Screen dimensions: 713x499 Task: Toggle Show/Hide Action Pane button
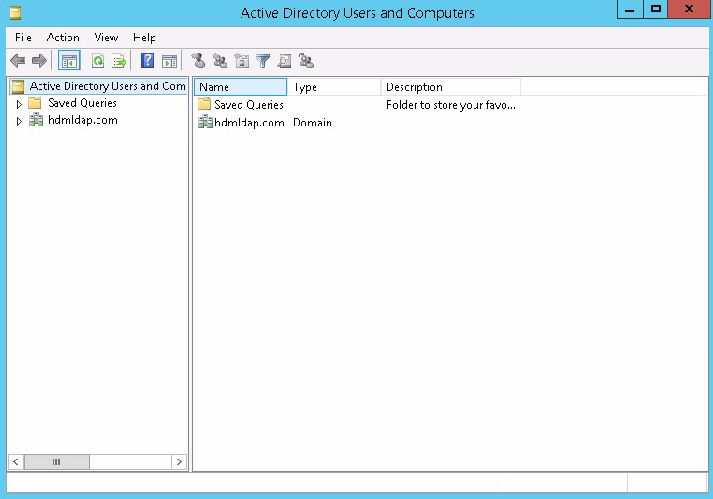coord(170,60)
